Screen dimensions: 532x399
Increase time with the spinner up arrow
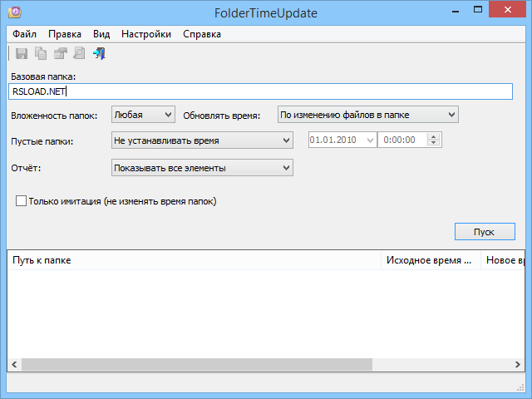pyautogui.click(x=433, y=136)
